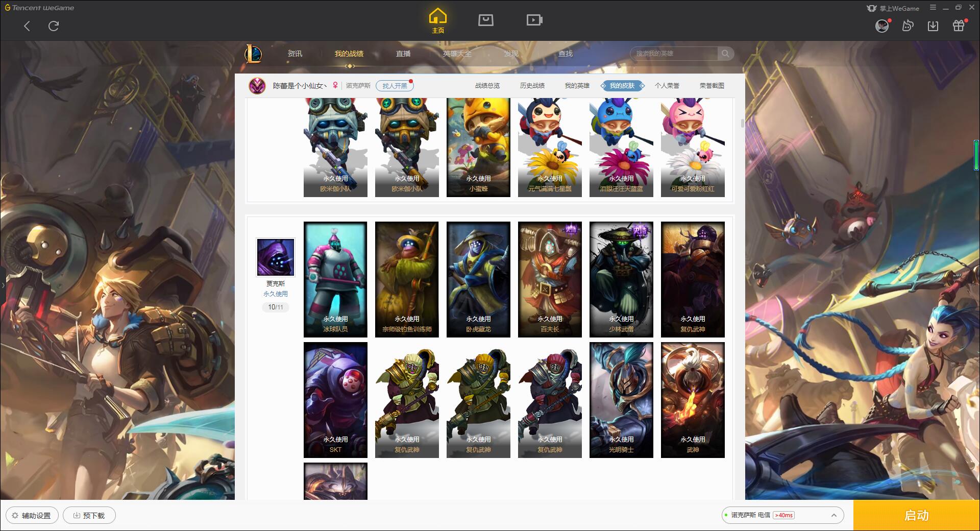980x531 pixels.
Task: Click the 辅助设置 gear icon
Action: [15, 516]
